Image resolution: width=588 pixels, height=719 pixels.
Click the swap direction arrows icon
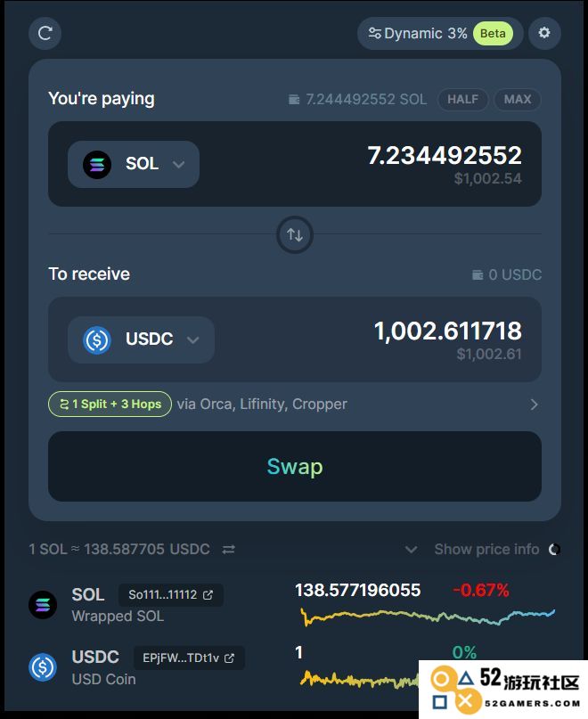pyautogui.click(x=295, y=235)
